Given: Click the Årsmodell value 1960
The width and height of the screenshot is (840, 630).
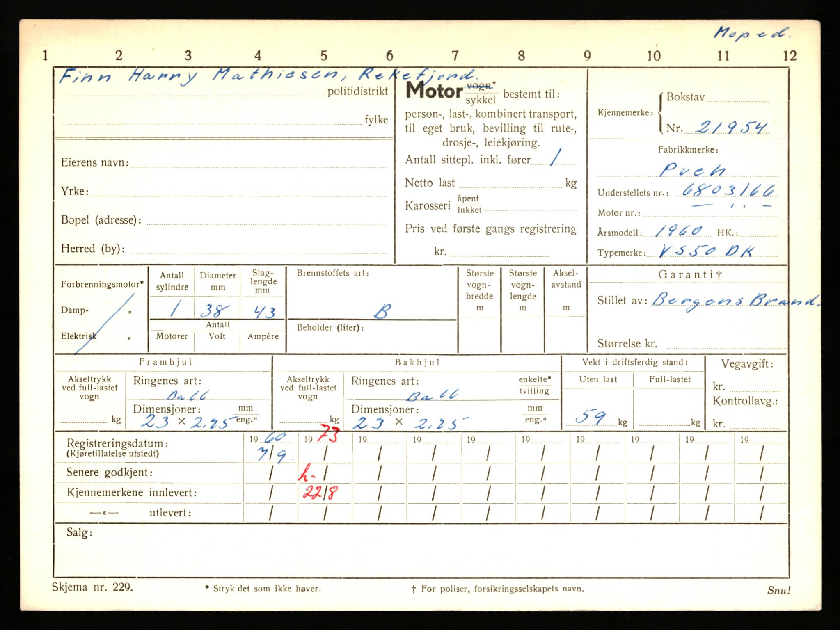Looking at the screenshot, I should point(679,231).
